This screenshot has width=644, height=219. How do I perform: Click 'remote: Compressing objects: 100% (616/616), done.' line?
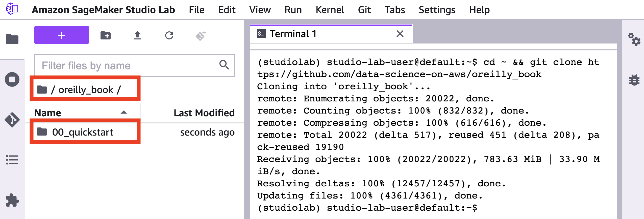click(402, 123)
